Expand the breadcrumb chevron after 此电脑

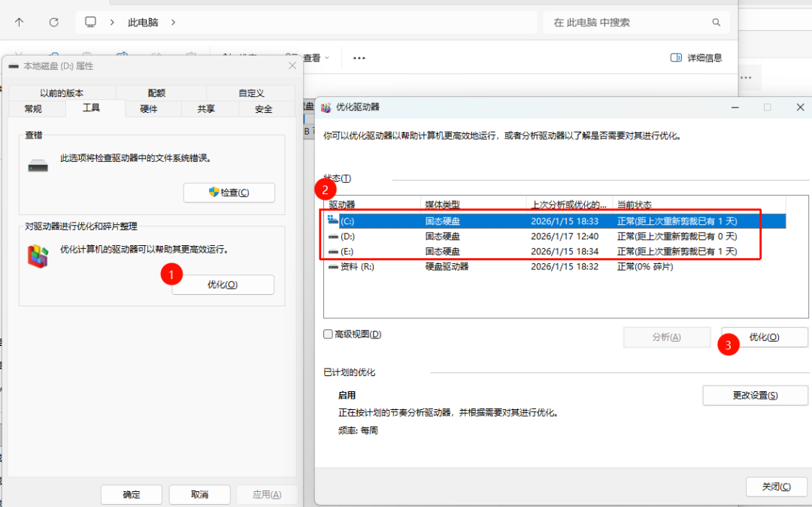point(173,22)
